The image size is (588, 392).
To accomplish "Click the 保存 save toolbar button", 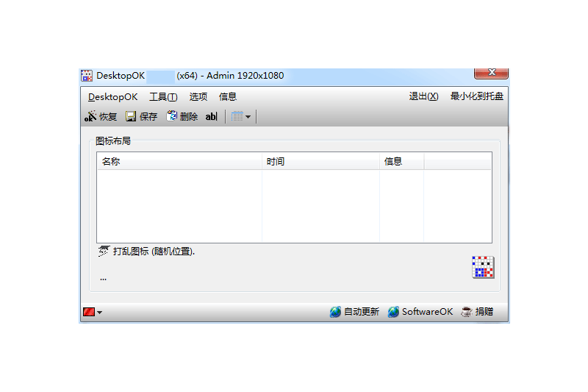I will [141, 117].
